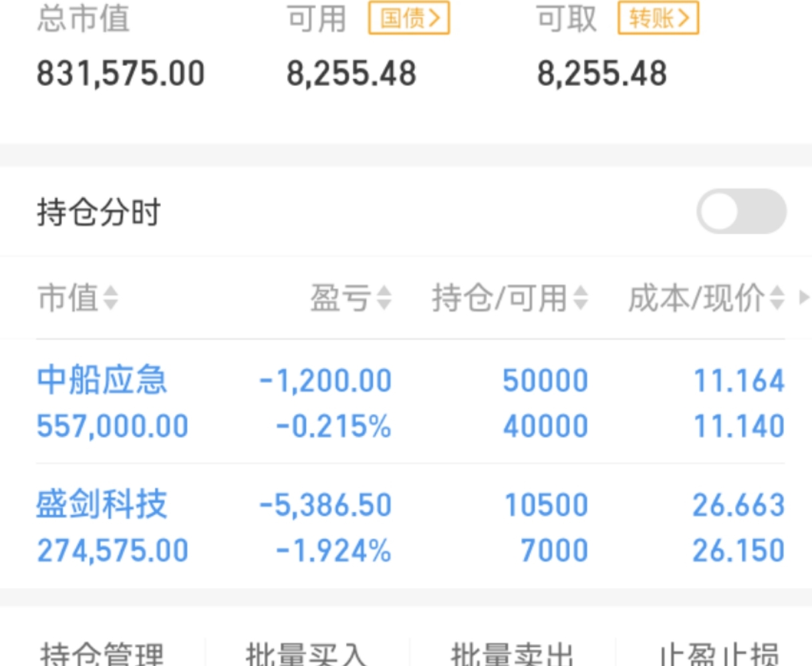This screenshot has height=666, width=812.
Task: Select the 批量买入 tab
Action: point(307,653)
